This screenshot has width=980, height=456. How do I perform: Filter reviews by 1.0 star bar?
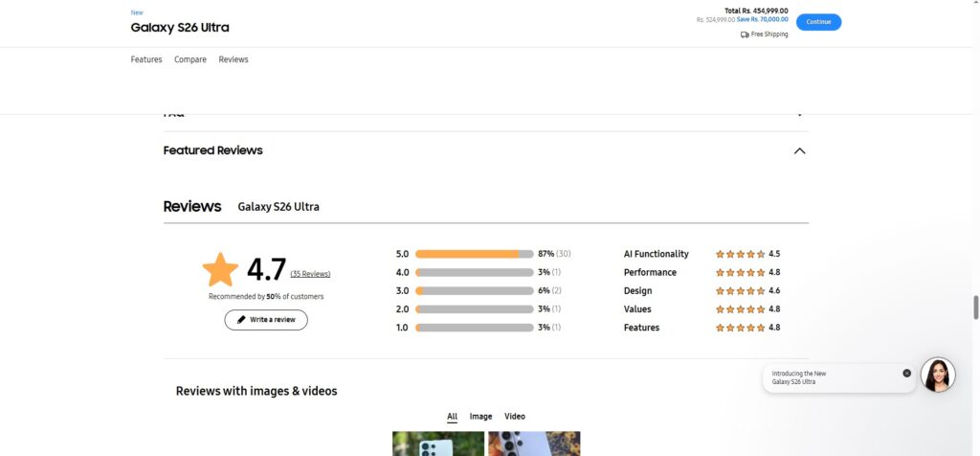pos(474,328)
